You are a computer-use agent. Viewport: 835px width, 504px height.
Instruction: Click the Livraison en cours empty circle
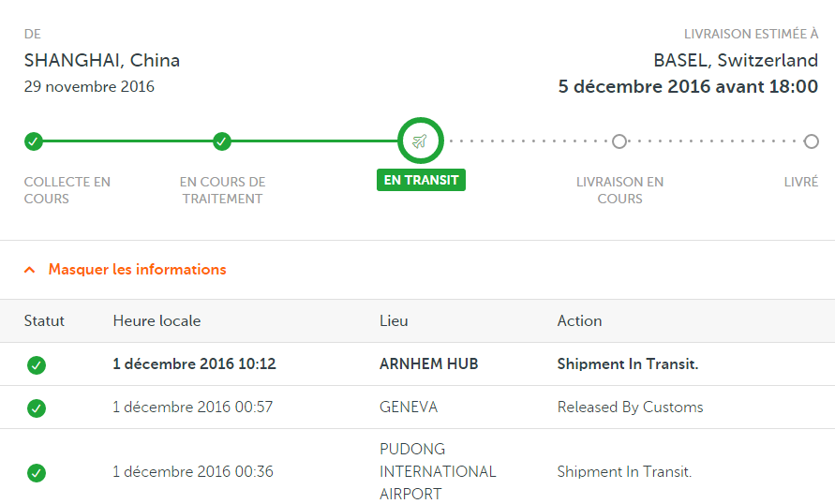(x=619, y=141)
